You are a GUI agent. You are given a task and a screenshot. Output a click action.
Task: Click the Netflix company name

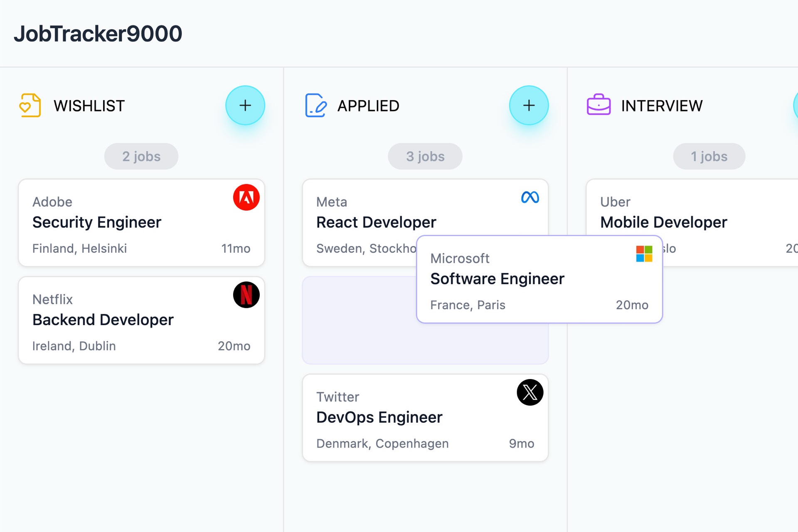tap(52, 300)
